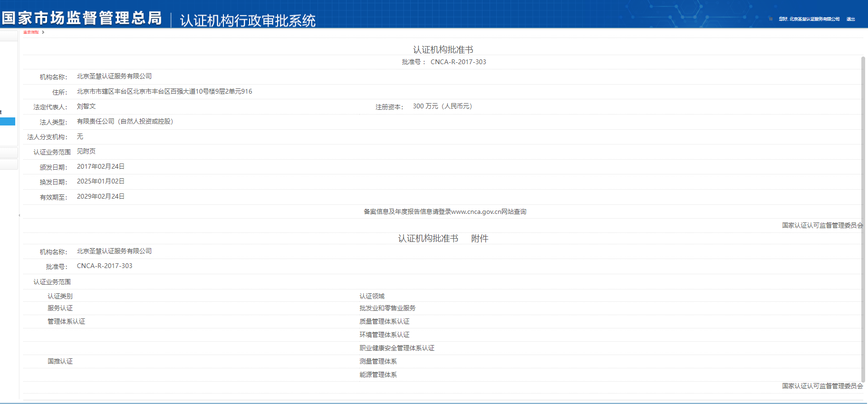Click the 认证类别 column header
This screenshot has width=868, height=404.
pos(60,296)
